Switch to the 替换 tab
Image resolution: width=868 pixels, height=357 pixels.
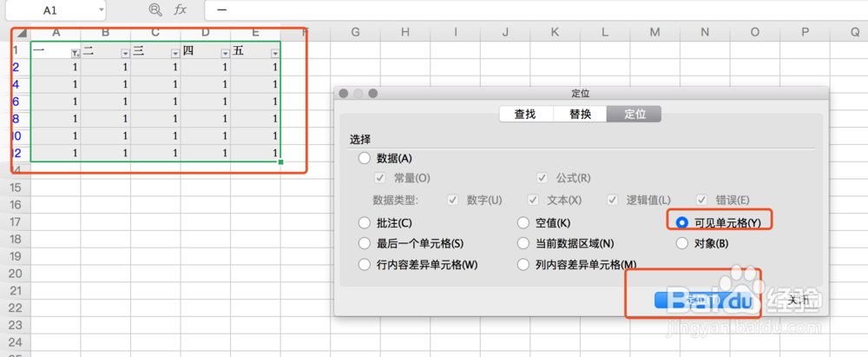coord(580,114)
